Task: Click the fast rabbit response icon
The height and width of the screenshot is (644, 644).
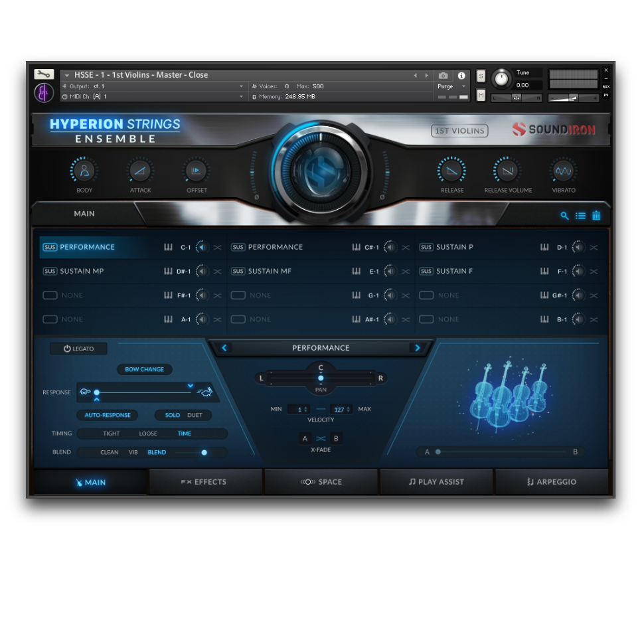Action: (x=205, y=392)
